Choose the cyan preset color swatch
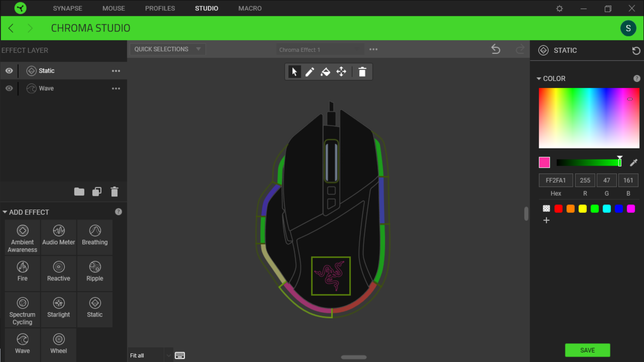This screenshot has width=644, height=362. coord(606,209)
